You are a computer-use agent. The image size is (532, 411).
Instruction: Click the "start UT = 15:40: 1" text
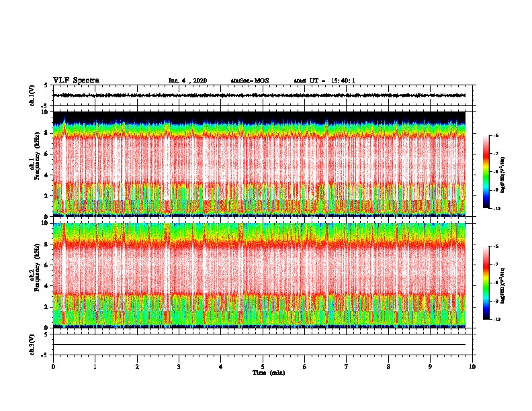(x=324, y=81)
